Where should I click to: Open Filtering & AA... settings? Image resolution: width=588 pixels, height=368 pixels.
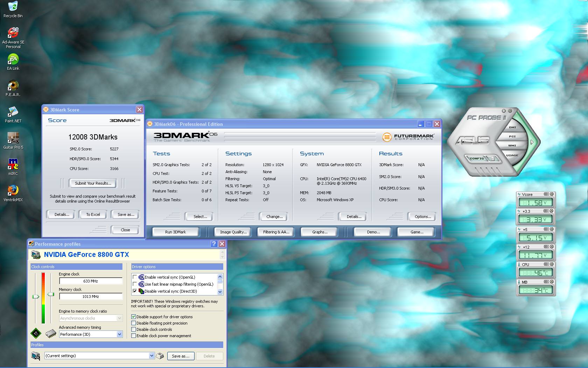(276, 232)
